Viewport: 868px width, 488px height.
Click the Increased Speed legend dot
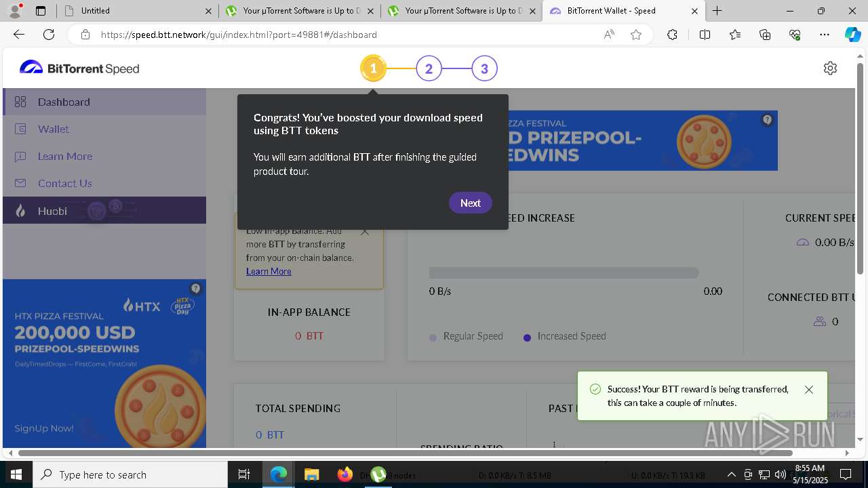(527, 338)
